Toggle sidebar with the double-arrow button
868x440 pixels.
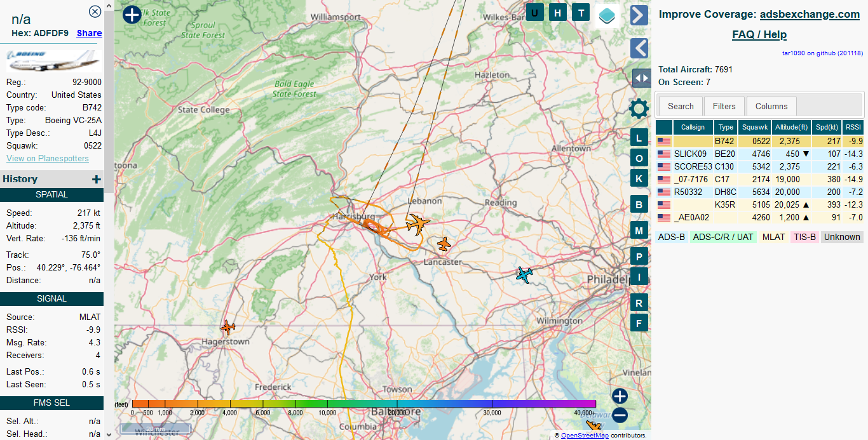point(642,78)
